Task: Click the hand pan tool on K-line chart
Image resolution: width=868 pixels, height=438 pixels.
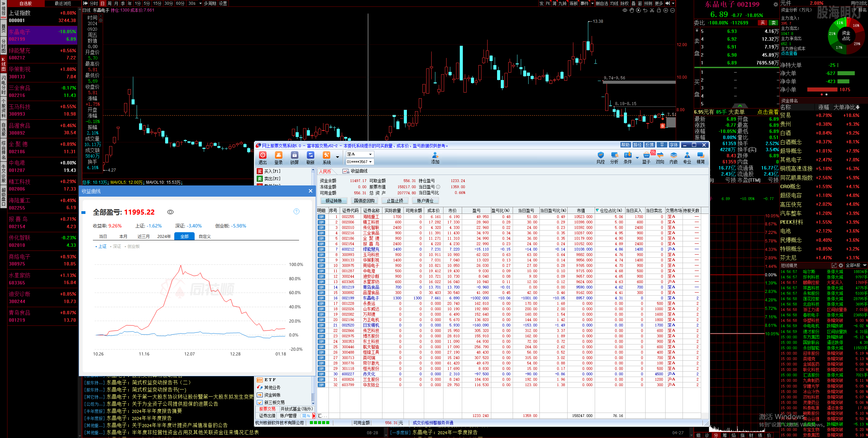Action: [x=632, y=10]
